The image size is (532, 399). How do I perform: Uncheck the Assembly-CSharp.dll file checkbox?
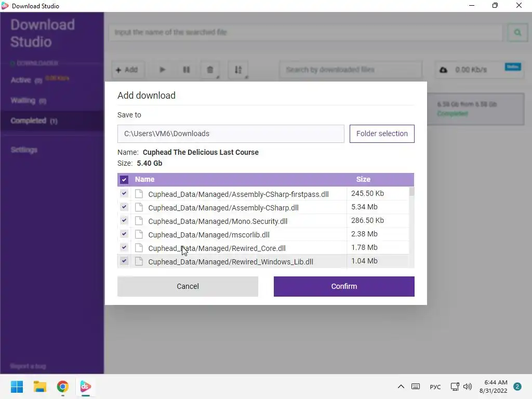click(x=124, y=207)
